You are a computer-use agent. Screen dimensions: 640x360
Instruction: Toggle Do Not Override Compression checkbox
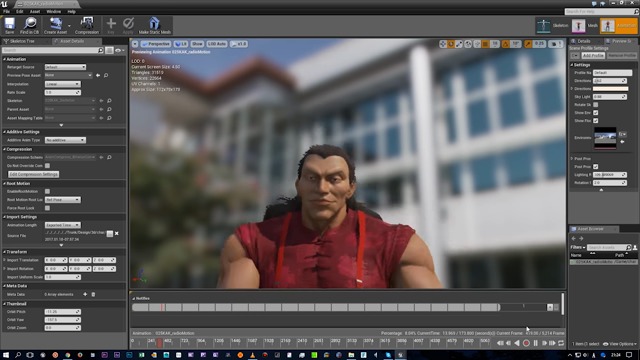(x=47, y=166)
